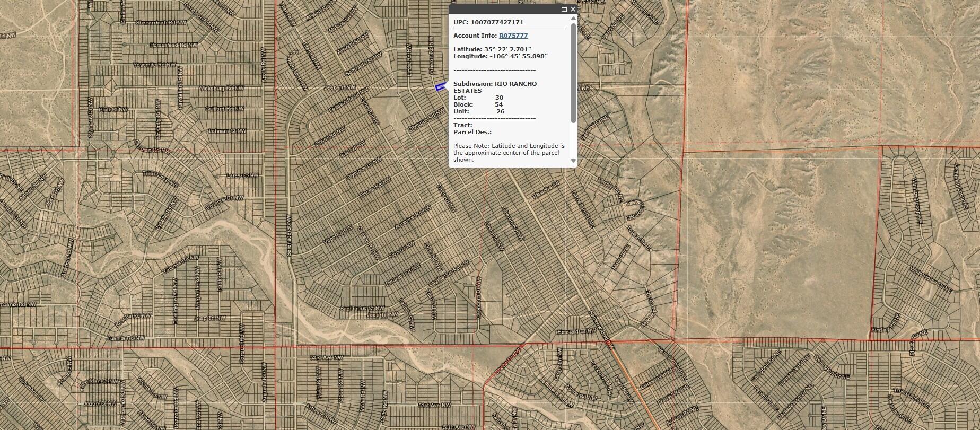Click the Parcel Des.: label
The height and width of the screenshot is (430, 980).
pos(472,132)
